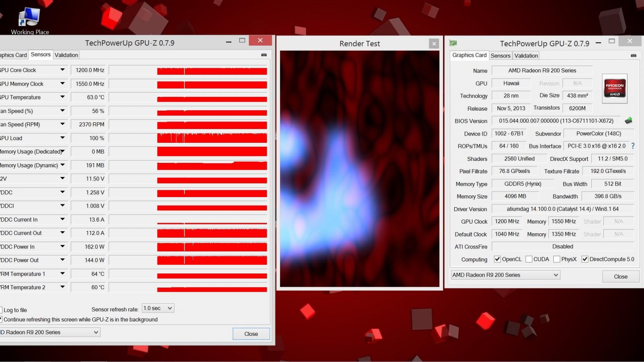Click the Render Test animation area
644x362 pixels.
359,169
